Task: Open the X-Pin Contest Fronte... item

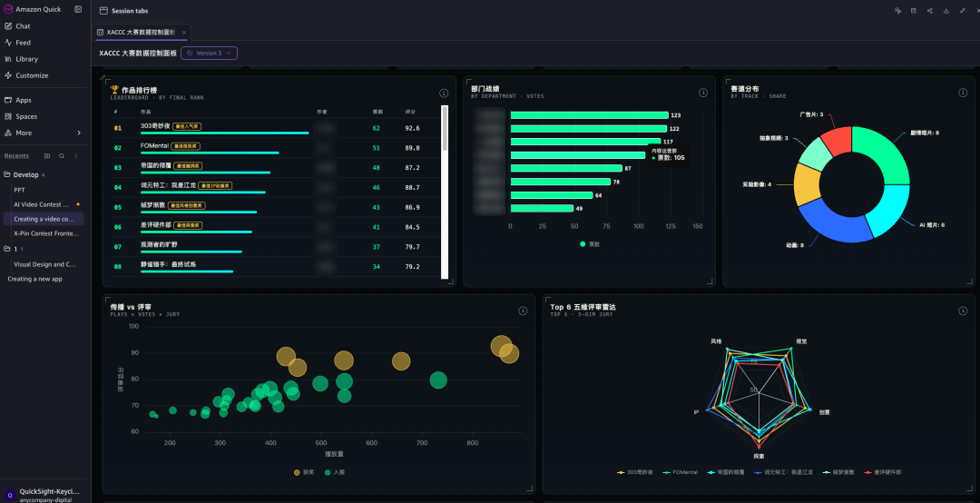Action: point(46,233)
